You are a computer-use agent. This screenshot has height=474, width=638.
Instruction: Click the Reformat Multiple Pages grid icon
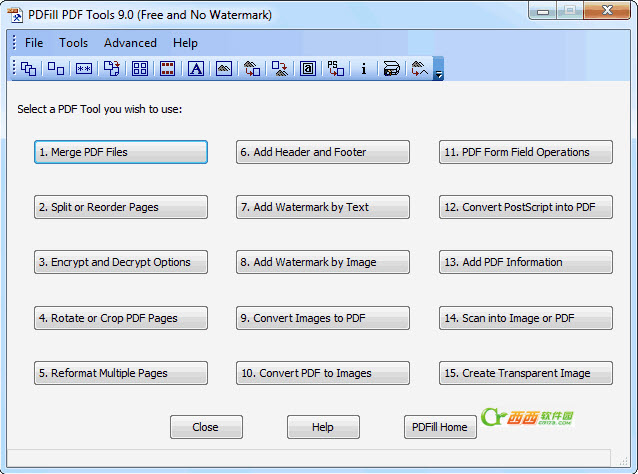[140, 68]
